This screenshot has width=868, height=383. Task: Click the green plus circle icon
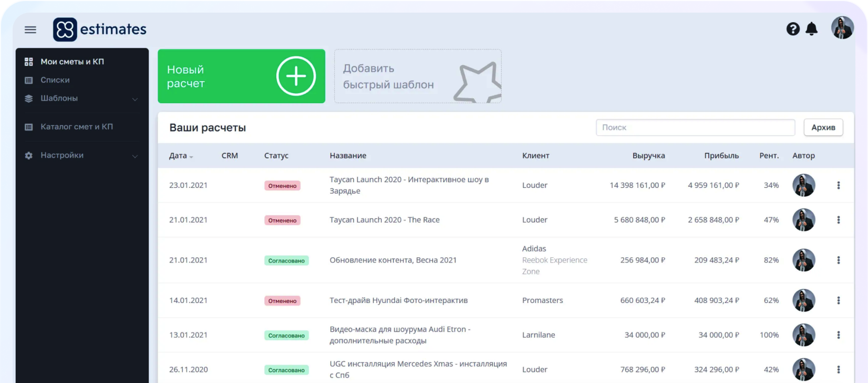click(296, 76)
